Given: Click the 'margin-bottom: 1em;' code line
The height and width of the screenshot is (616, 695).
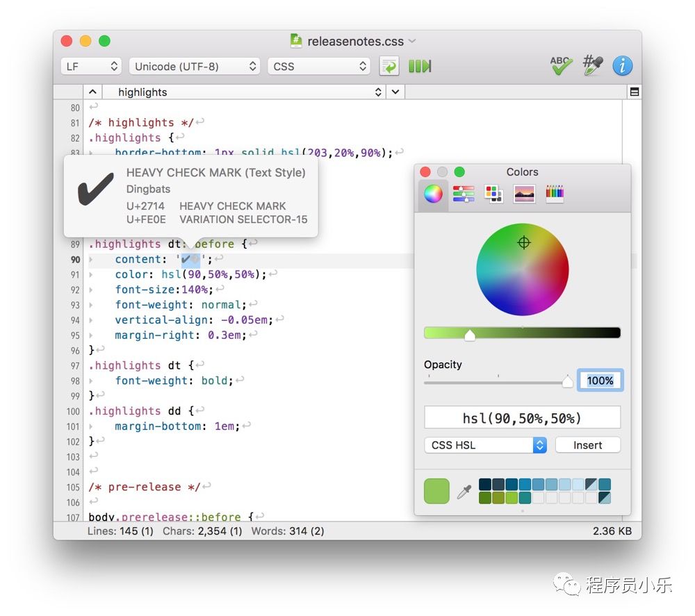Looking at the screenshot, I should (177, 426).
